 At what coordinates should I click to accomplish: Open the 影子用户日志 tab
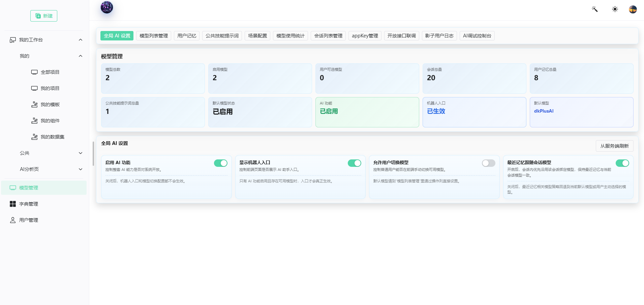439,36
